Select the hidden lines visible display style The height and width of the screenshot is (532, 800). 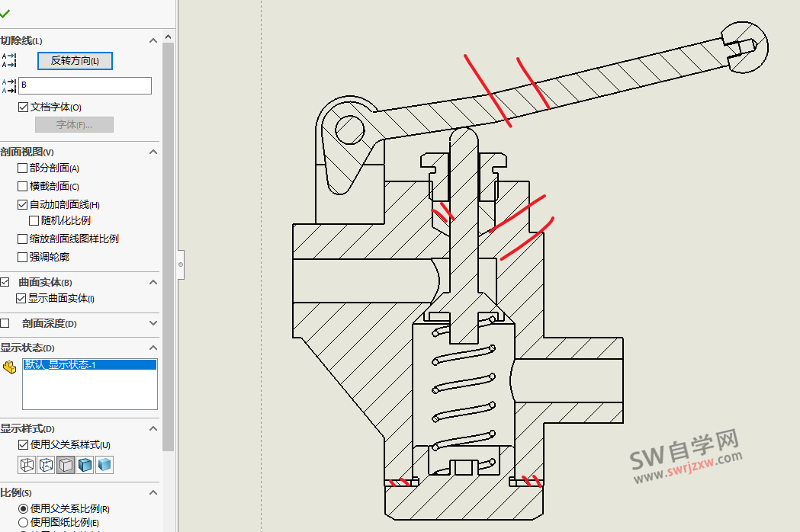46,464
